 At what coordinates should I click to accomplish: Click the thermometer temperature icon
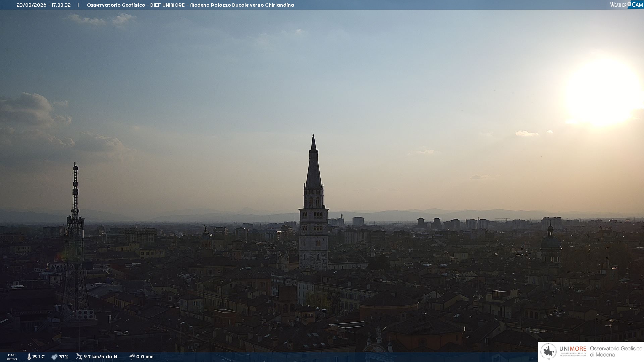[x=29, y=357]
